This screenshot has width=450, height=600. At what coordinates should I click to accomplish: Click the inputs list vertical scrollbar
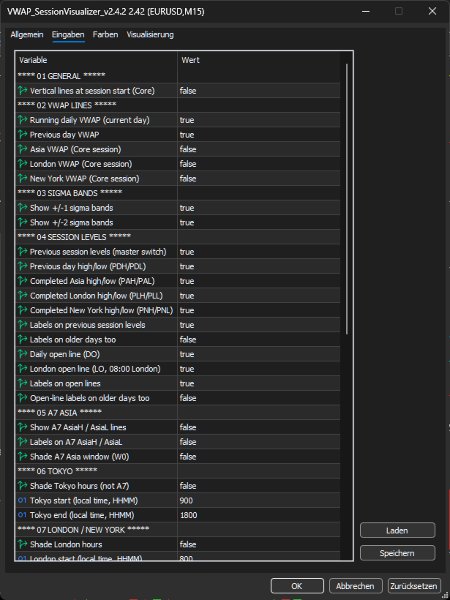coord(347,199)
